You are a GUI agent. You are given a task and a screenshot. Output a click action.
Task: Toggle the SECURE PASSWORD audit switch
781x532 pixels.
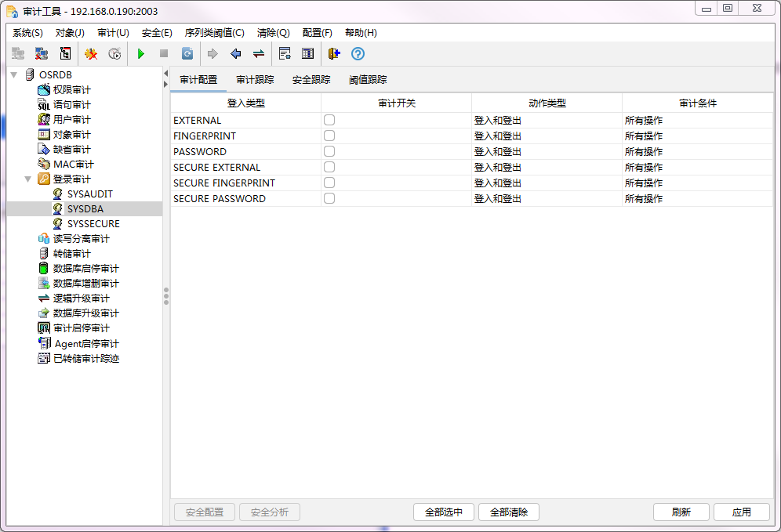click(x=329, y=198)
